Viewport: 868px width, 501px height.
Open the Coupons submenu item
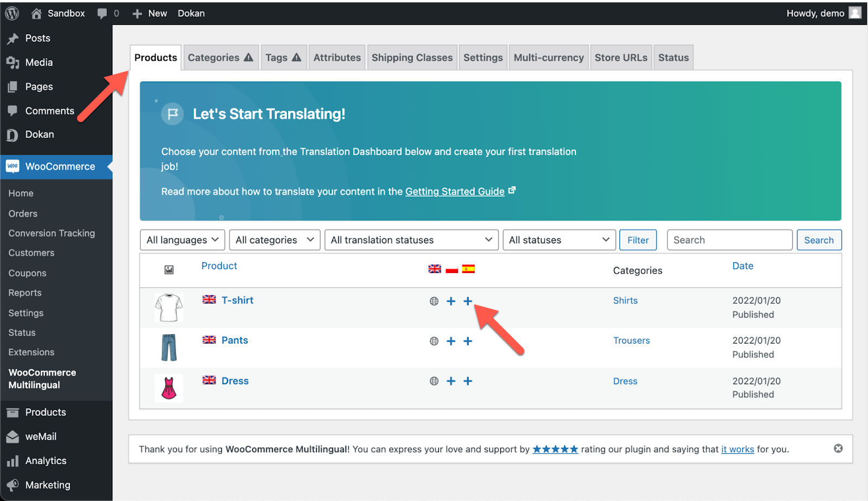click(27, 273)
